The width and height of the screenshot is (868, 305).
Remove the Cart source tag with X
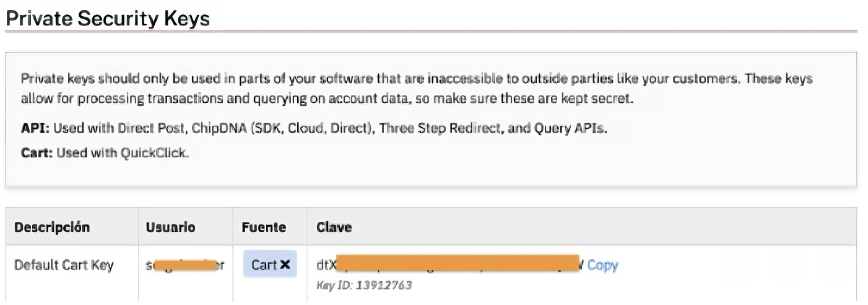285,265
